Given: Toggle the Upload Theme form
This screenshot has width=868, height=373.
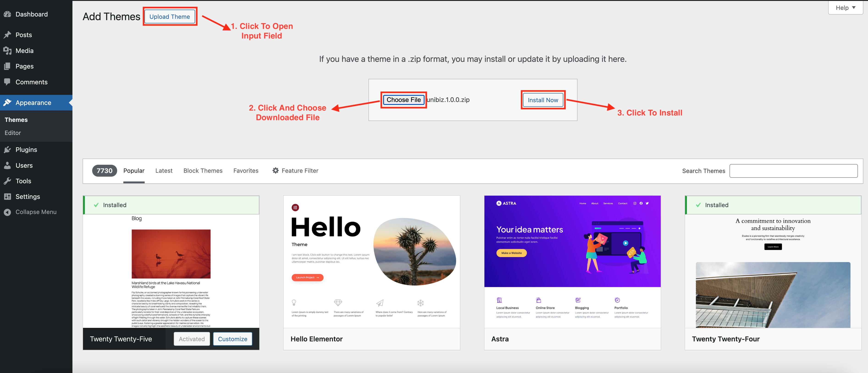Looking at the screenshot, I should [169, 16].
